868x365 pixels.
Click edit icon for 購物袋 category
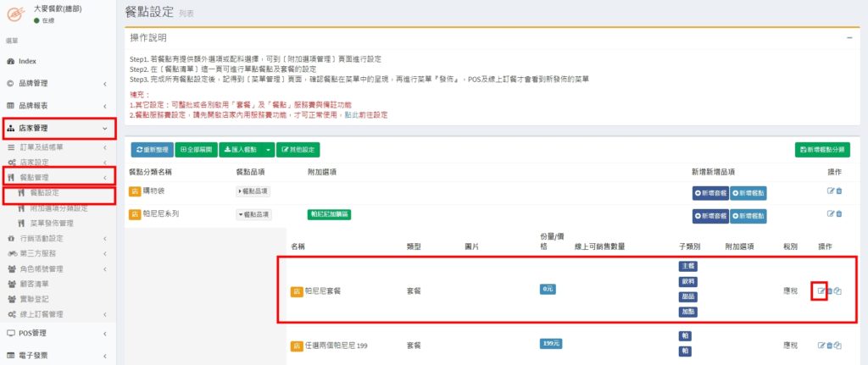click(831, 191)
